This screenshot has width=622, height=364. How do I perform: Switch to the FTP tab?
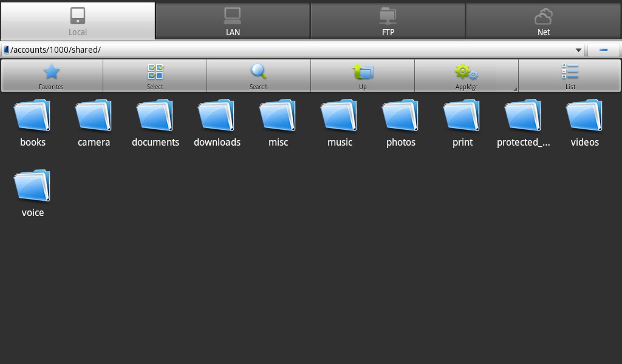coord(388,21)
